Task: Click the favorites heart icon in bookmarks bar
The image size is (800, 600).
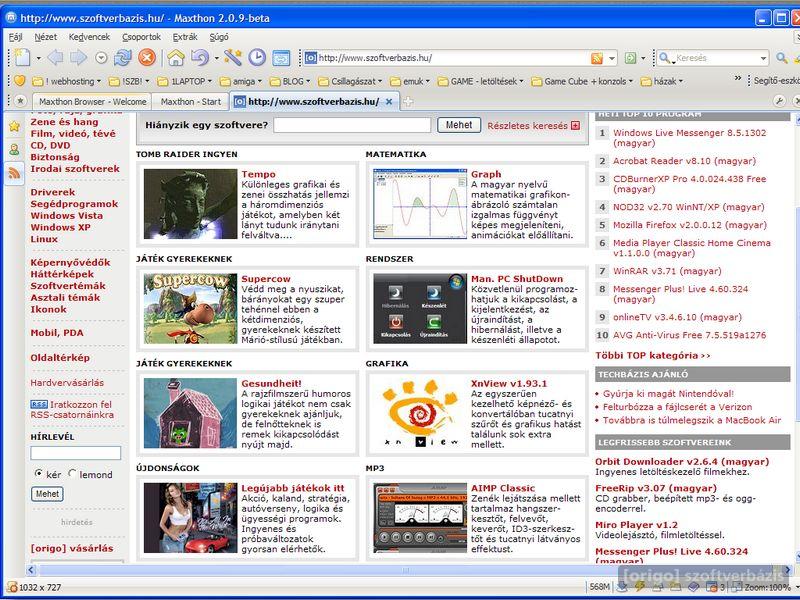Action: coord(19,81)
